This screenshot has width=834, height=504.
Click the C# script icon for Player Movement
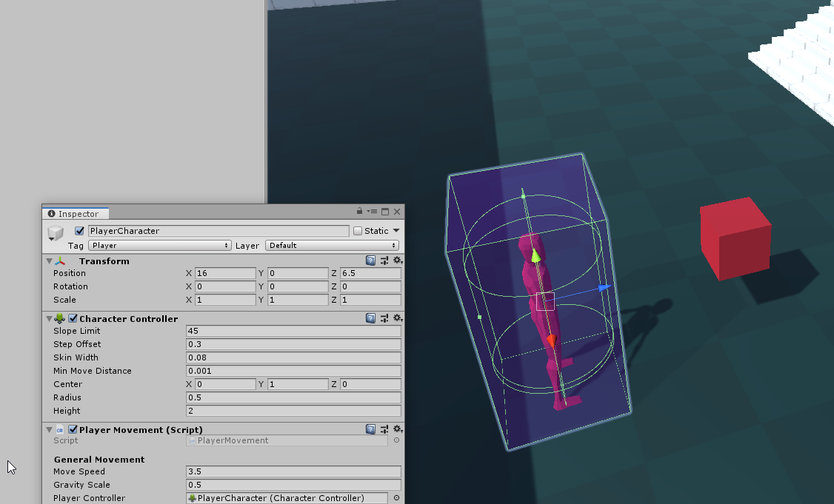pos(59,429)
